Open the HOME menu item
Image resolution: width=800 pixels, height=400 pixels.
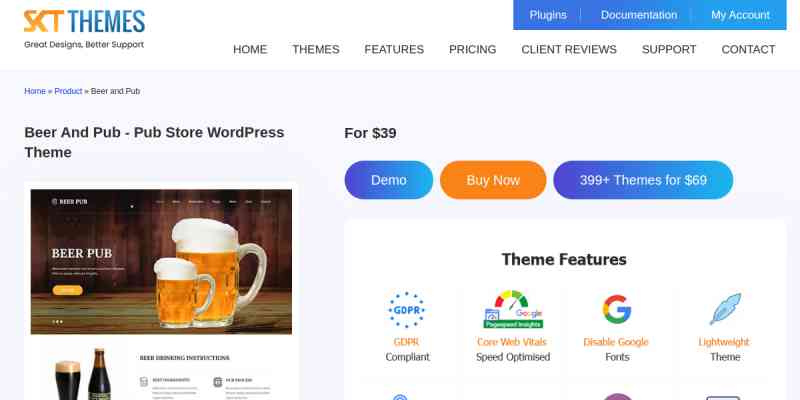coord(250,49)
